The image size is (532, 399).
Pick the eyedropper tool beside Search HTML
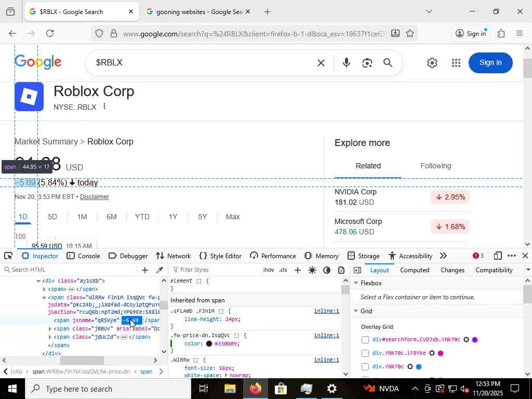click(x=159, y=270)
